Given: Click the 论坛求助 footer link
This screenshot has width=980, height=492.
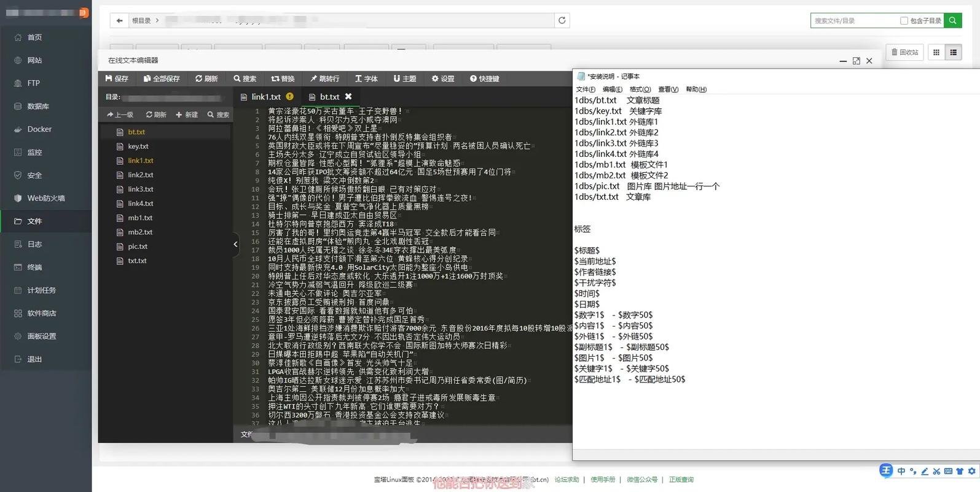Looking at the screenshot, I should (x=566, y=480).
